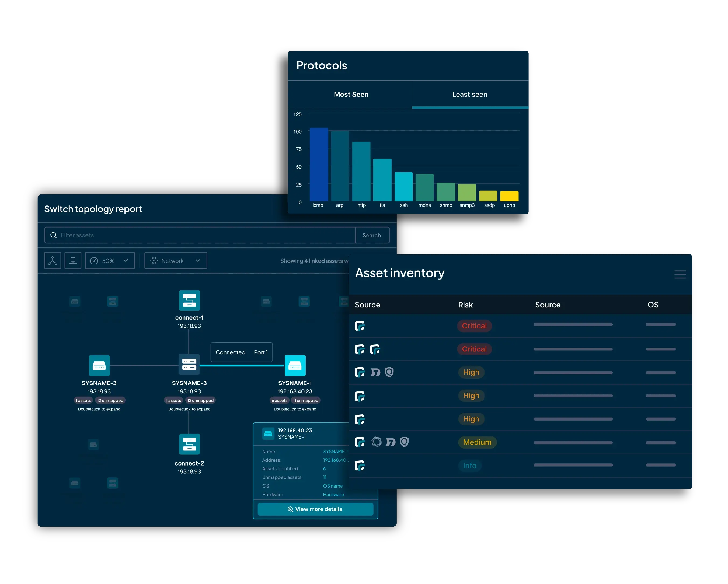Viewport: 728px width, 584px height.
Task: Click the topology tree layout icon
Action: 53,261
